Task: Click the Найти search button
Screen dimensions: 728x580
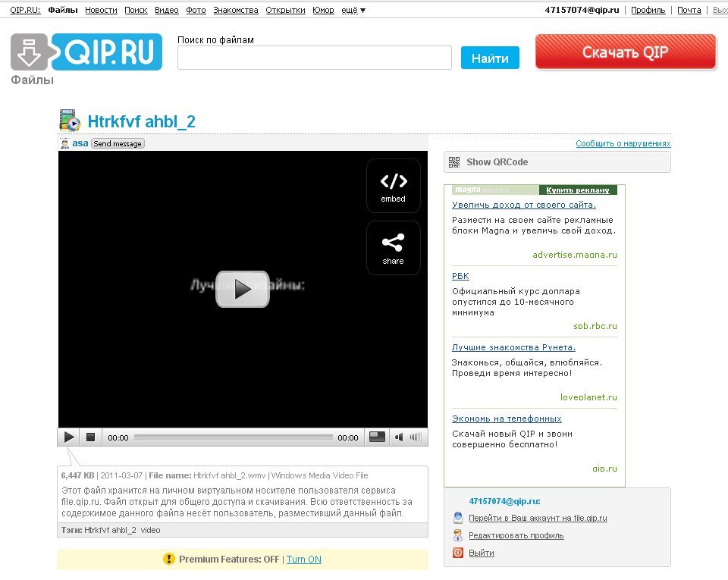Action: coord(490,58)
